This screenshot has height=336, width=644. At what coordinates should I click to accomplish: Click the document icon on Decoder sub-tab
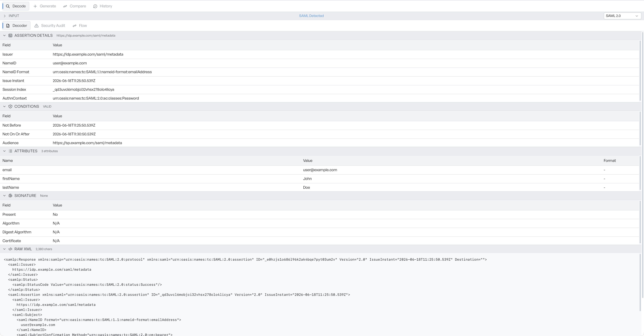pos(8,26)
